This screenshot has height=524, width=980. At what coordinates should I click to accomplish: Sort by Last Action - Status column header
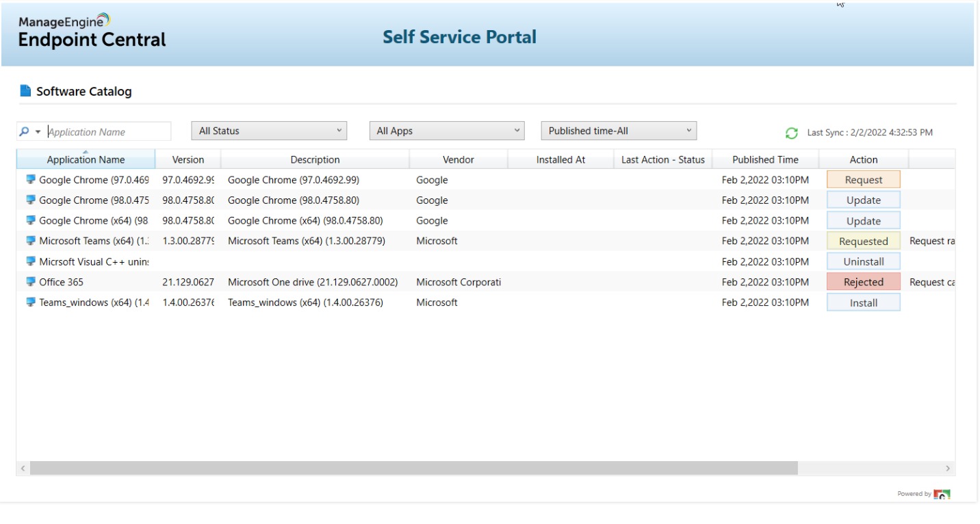pos(663,159)
